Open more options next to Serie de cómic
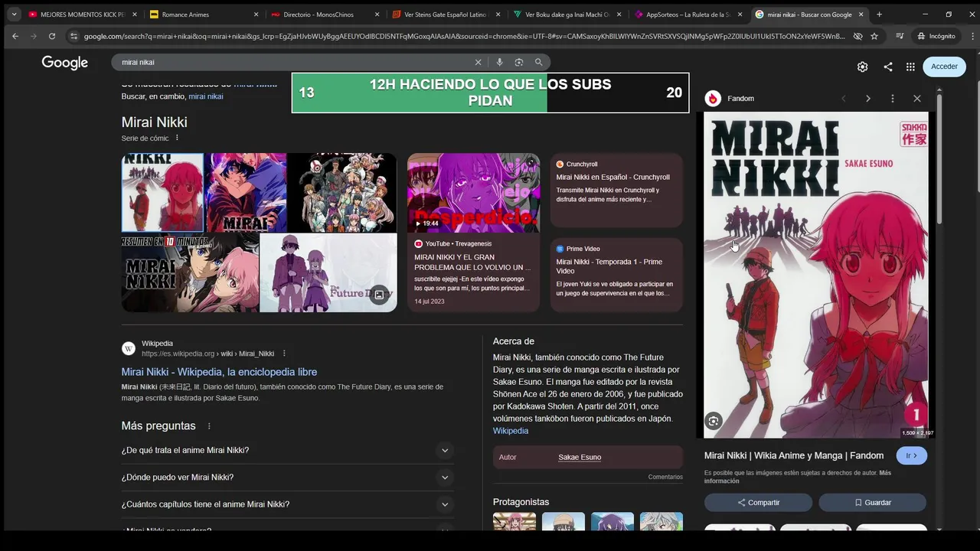Screen dimensions: 980x551 177,138
